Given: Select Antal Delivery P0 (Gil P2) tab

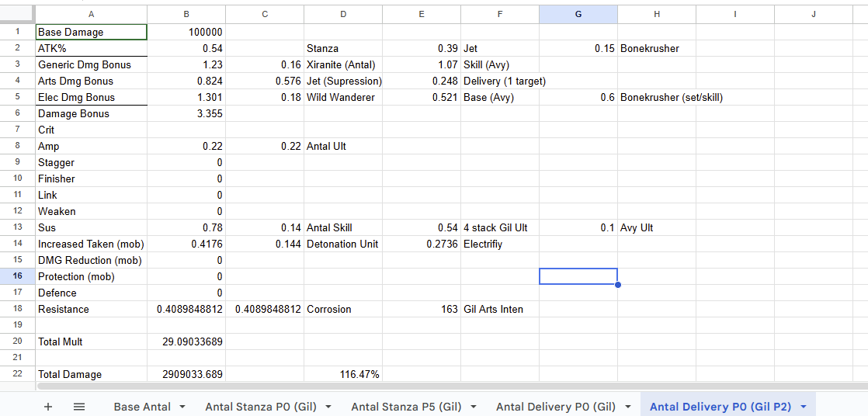Looking at the screenshot, I should (720, 407).
